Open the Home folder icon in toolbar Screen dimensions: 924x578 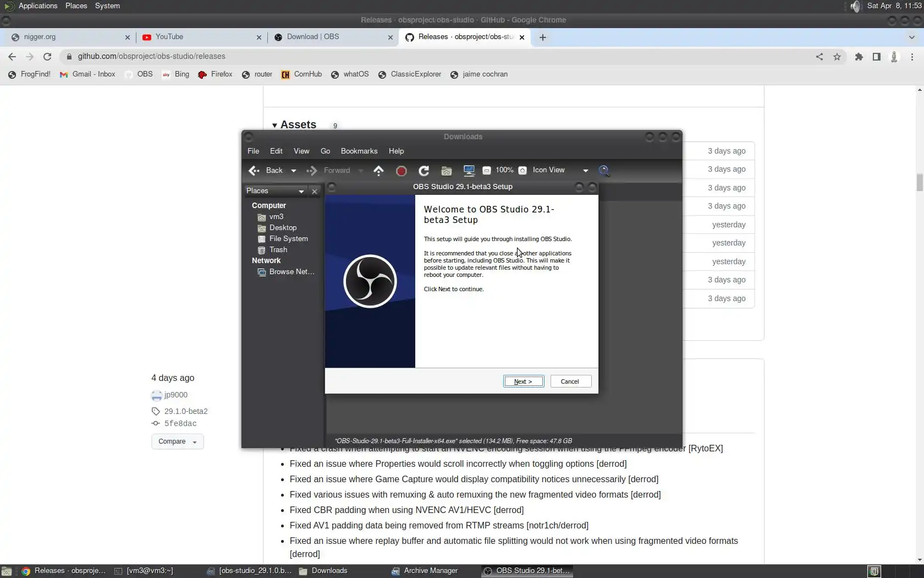pyautogui.click(x=447, y=171)
